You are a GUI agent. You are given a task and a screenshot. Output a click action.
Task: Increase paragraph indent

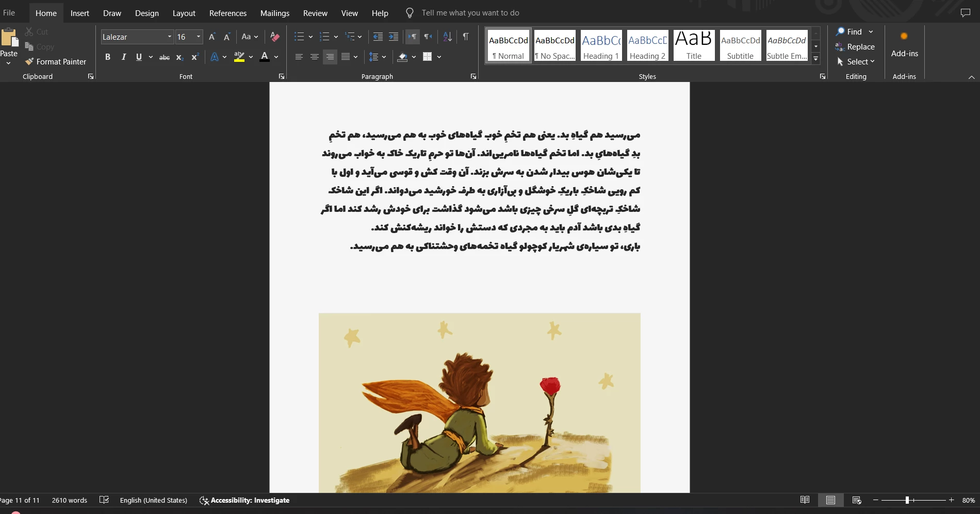pos(394,37)
